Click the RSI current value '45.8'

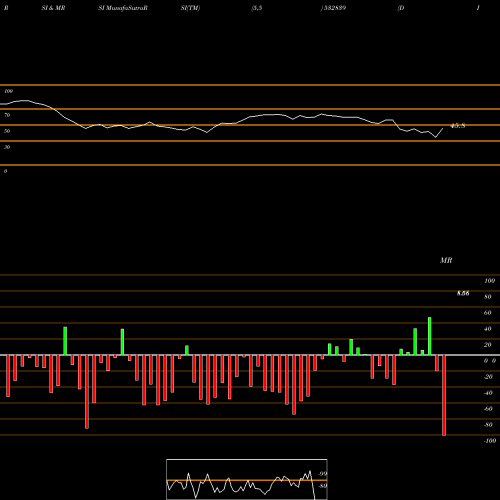458,126
